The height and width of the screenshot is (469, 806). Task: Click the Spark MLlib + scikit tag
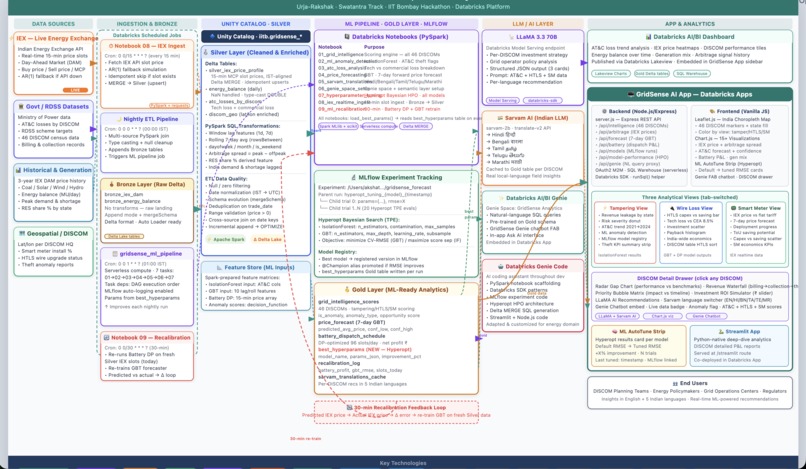tap(338, 126)
